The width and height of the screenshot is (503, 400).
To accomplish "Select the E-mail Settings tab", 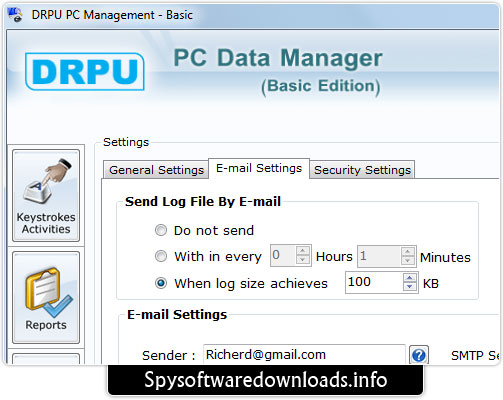I will 259,168.
